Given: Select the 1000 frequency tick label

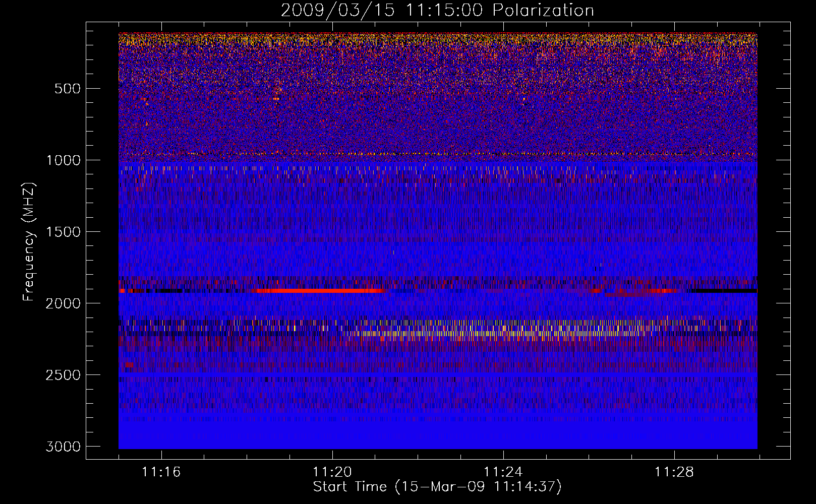Looking at the screenshot, I should 64,160.
